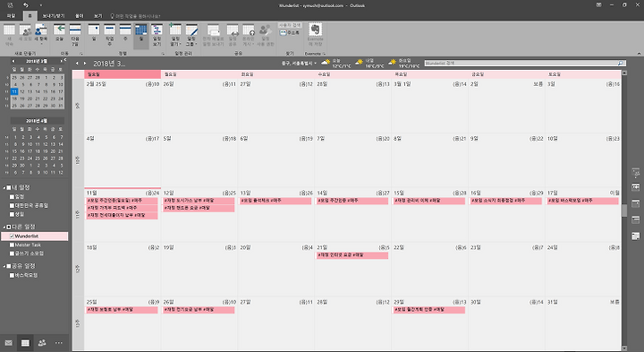
Task: Click the 일요일 day column header
Action: [x=123, y=74]
